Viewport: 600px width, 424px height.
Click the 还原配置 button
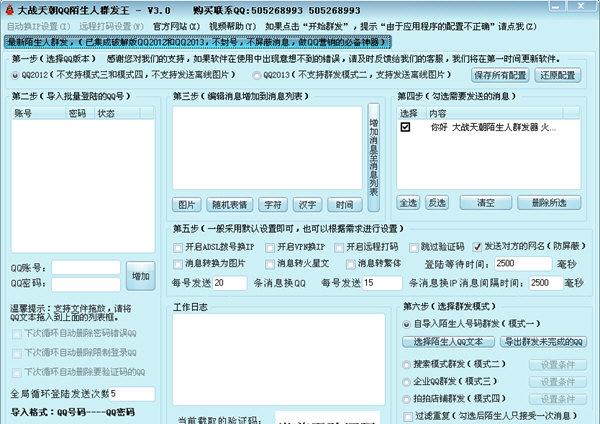[x=558, y=75]
